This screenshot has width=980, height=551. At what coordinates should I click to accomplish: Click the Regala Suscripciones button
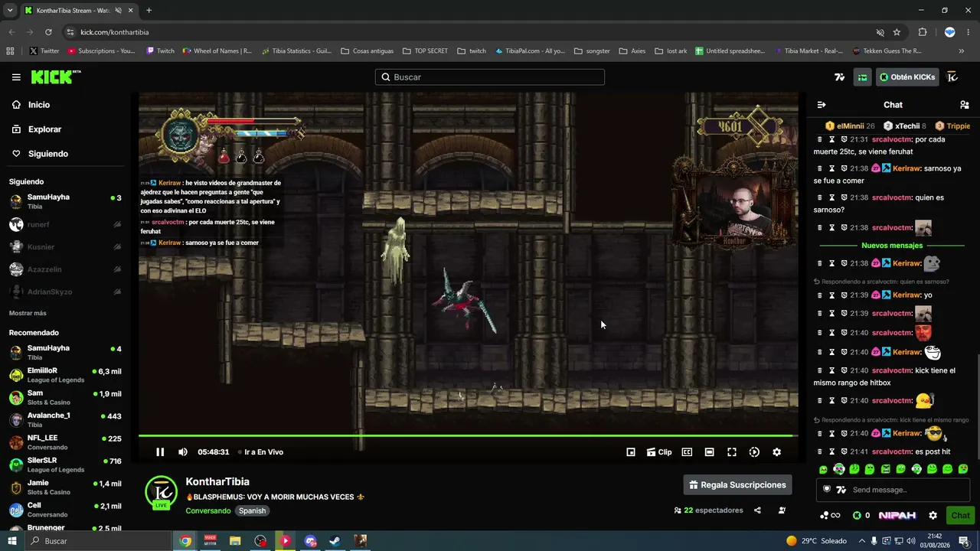(x=738, y=485)
